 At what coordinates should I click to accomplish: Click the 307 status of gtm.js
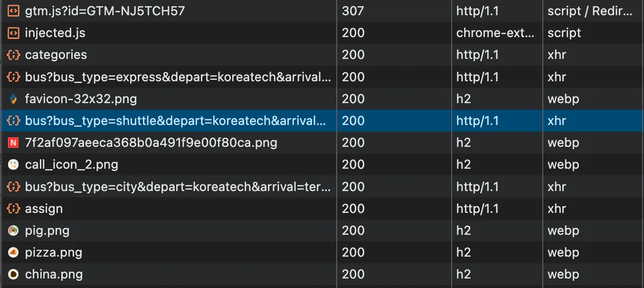[353, 11]
